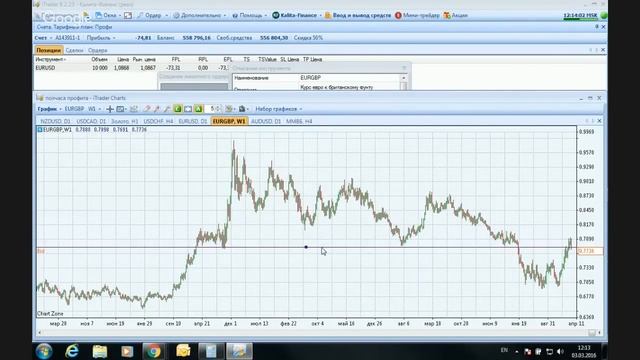Click the Объем column header
Image resolution: width=640 pixels, height=360 pixels.
tap(99, 59)
